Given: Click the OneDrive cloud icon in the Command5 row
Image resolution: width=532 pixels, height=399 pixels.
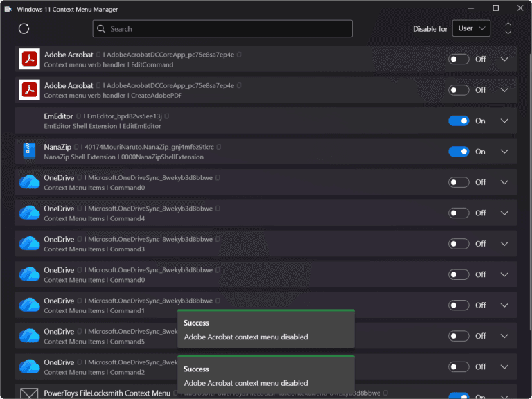Looking at the screenshot, I should click(29, 336).
